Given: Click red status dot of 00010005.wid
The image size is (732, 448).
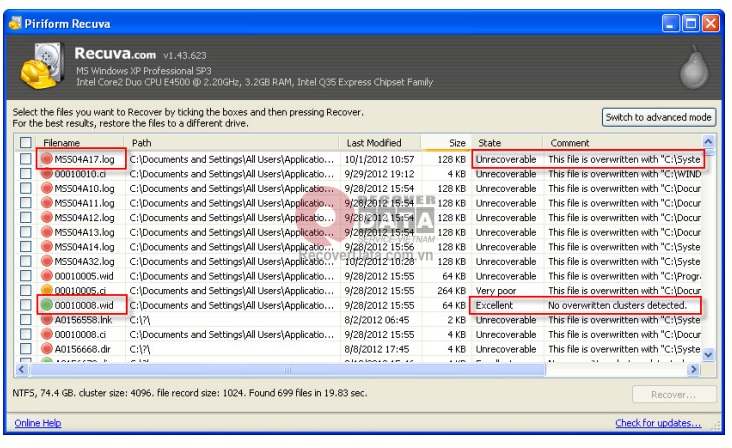Looking at the screenshot, I should (x=46, y=276).
